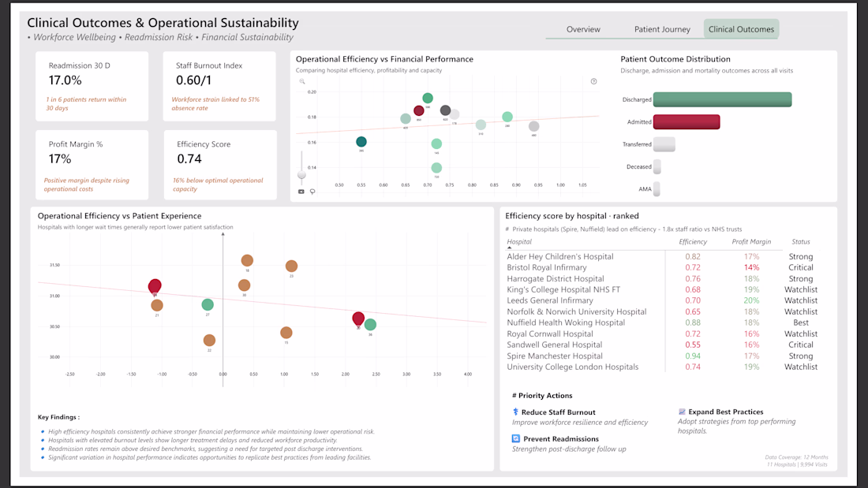Click the Prevent Readmissions refresh icon
Viewport: 868px width, 488px height.
(x=515, y=438)
